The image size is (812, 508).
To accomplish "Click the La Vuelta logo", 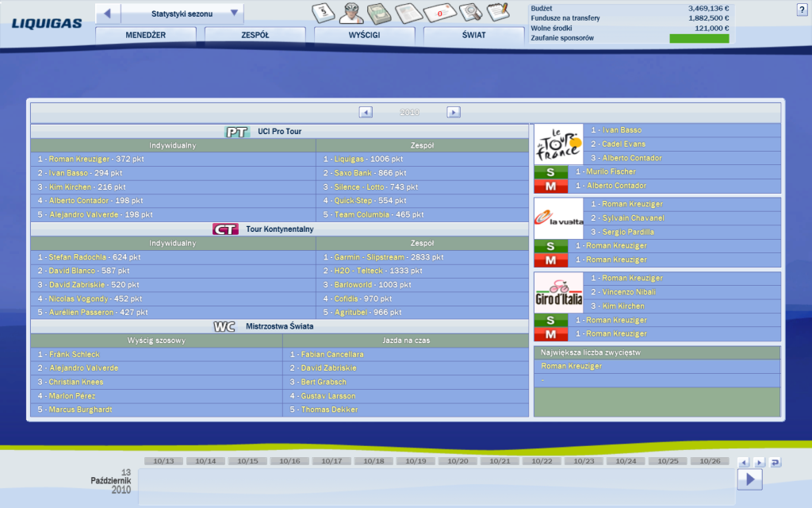I will (558, 218).
